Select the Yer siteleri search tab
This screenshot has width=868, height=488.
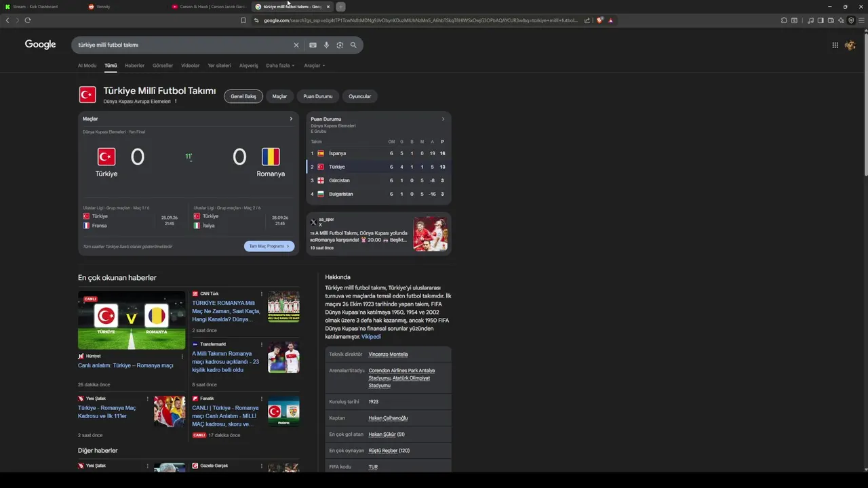(x=219, y=66)
